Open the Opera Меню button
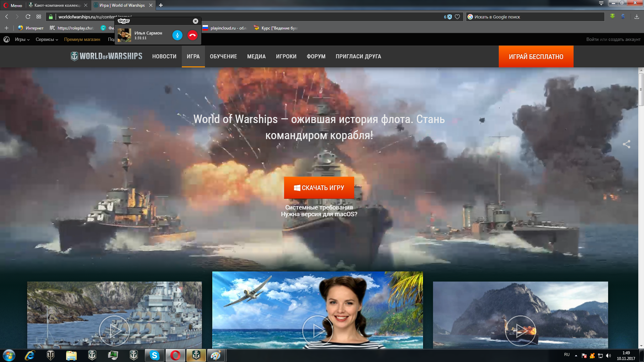The image size is (644, 362). 13,5
